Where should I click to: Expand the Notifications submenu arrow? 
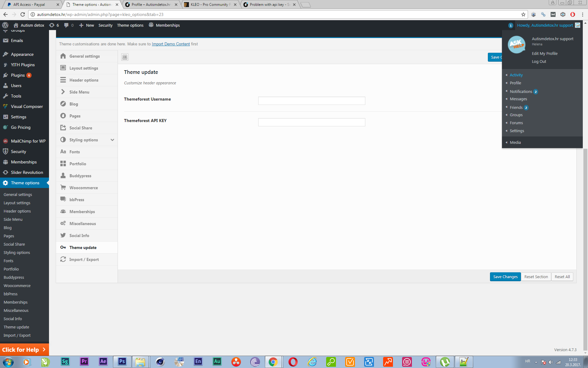tap(506, 91)
